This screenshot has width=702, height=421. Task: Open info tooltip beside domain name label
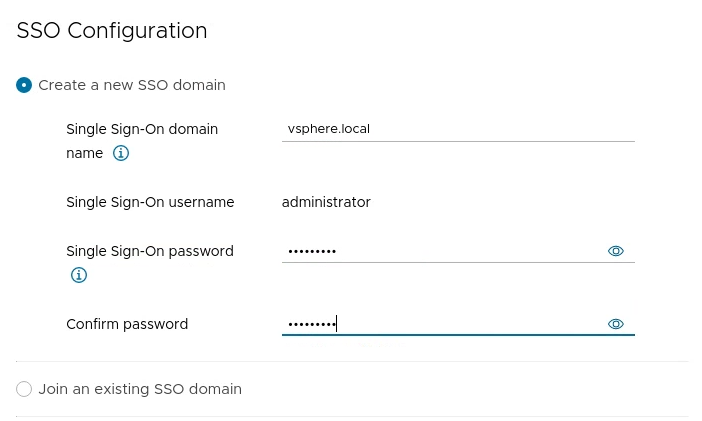click(120, 153)
